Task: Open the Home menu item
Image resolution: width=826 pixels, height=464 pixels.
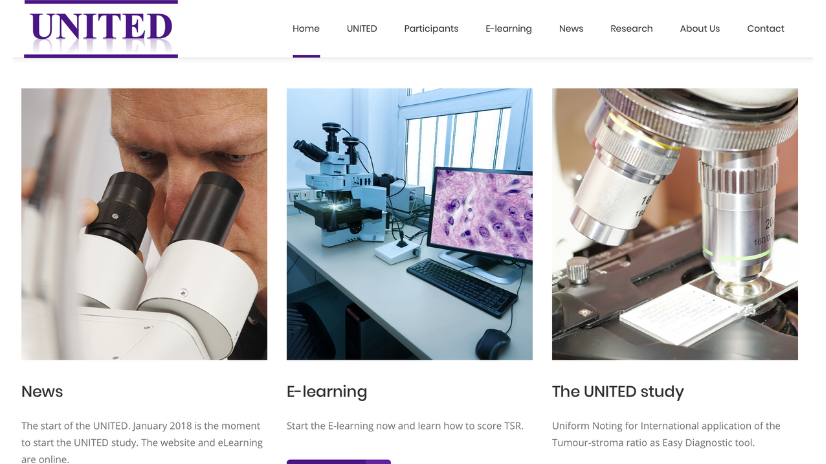Action: coord(306,28)
